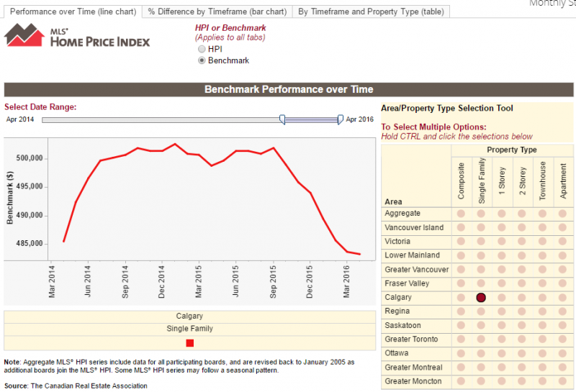Screen dimensions: 576x392
Task: Click the red legend swatch for Calgary
Action: click(x=190, y=343)
